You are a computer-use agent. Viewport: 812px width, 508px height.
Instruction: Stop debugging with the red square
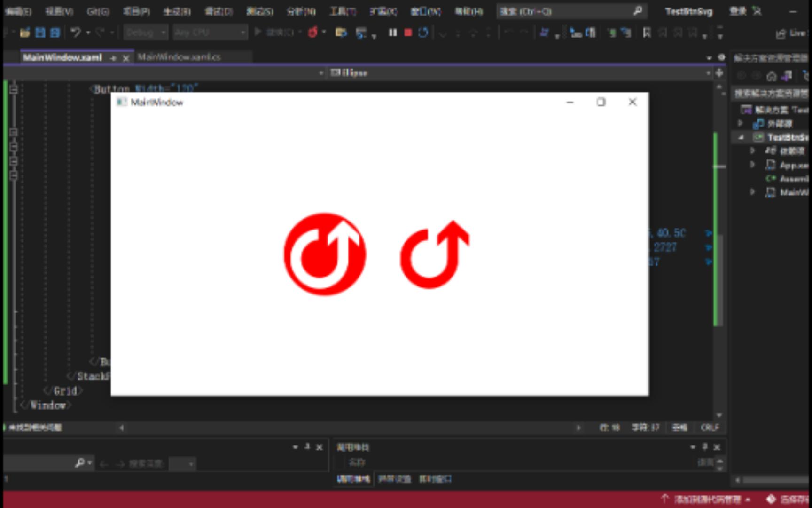(408, 32)
